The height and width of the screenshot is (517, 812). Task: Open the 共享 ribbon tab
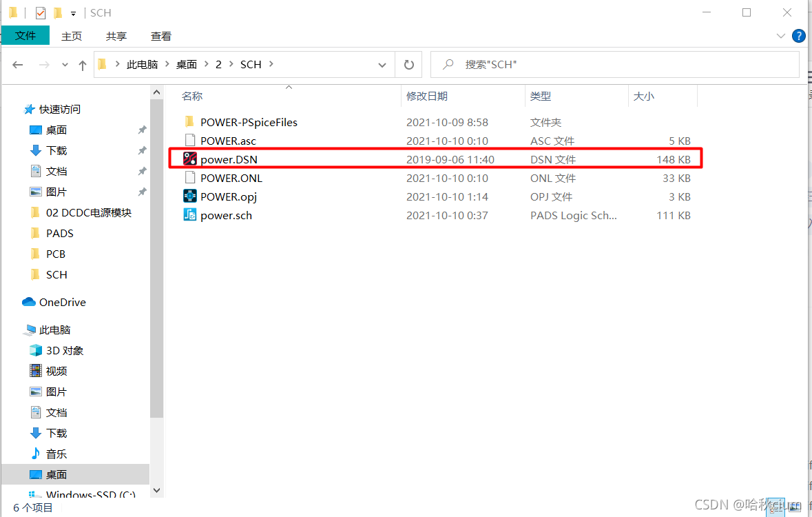(x=116, y=36)
